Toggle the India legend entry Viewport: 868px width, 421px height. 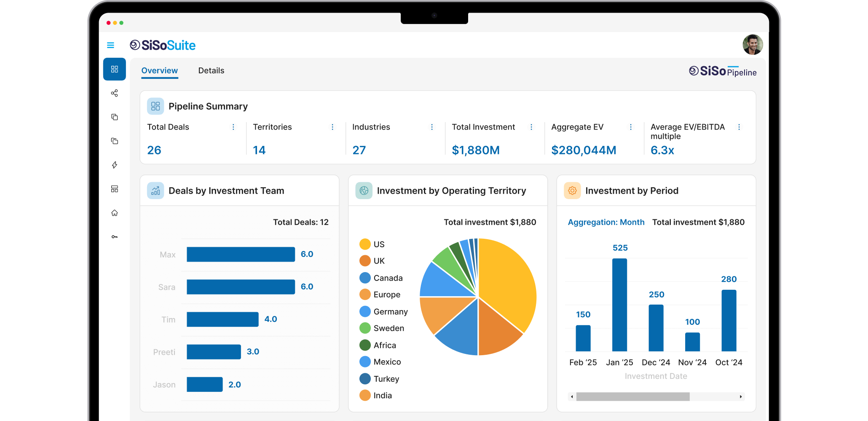pos(376,395)
